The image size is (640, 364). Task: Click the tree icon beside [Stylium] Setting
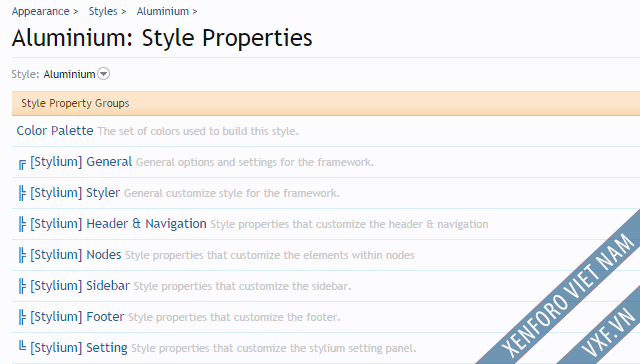point(22,346)
